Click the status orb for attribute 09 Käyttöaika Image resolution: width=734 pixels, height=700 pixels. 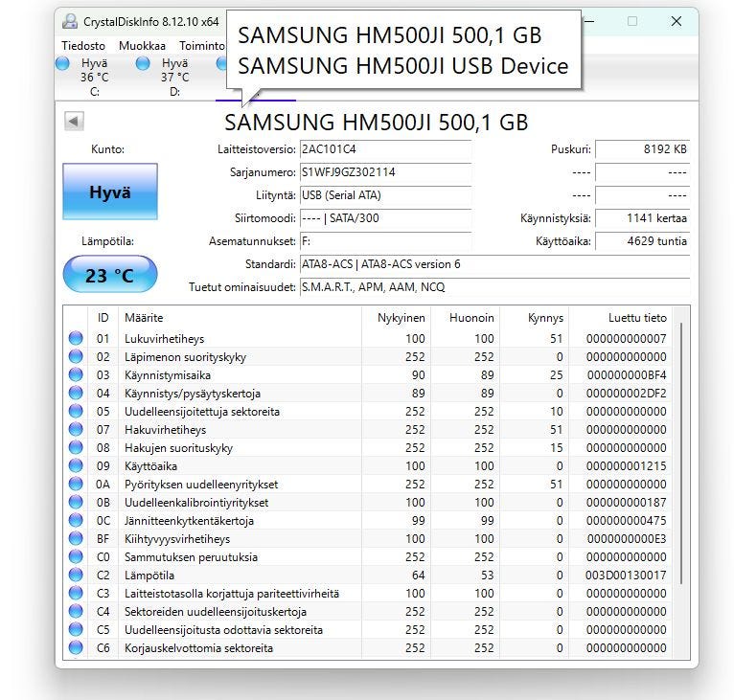pyautogui.click(x=76, y=466)
